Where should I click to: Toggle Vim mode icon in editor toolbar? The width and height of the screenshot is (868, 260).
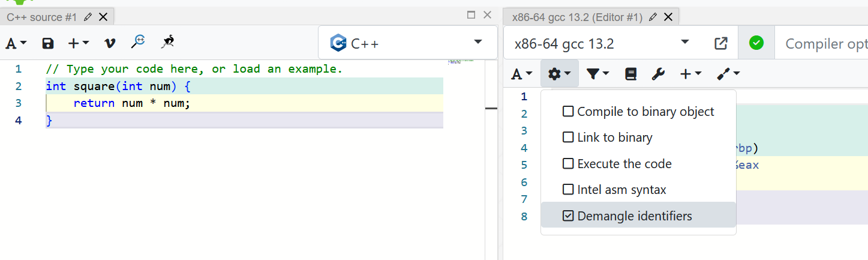(x=109, y=43)
